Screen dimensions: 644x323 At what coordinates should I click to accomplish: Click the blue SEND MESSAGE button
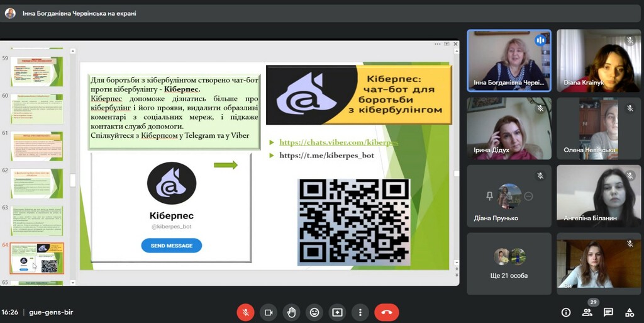[x=171, y=246]
